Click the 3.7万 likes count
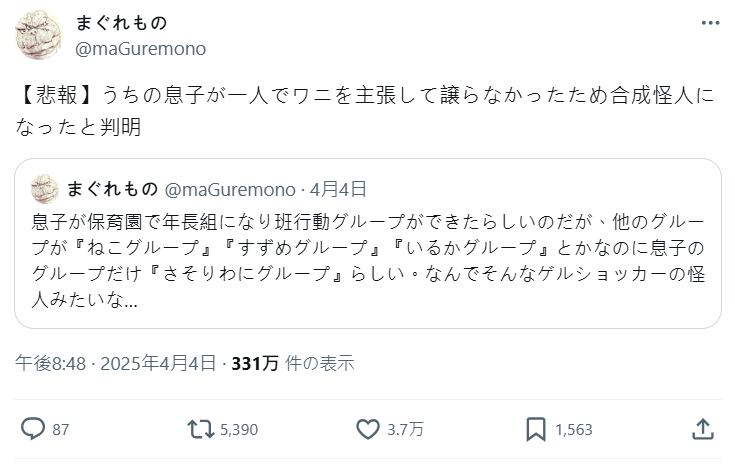This screenshot has width=735, height=466. coord(405,430)
